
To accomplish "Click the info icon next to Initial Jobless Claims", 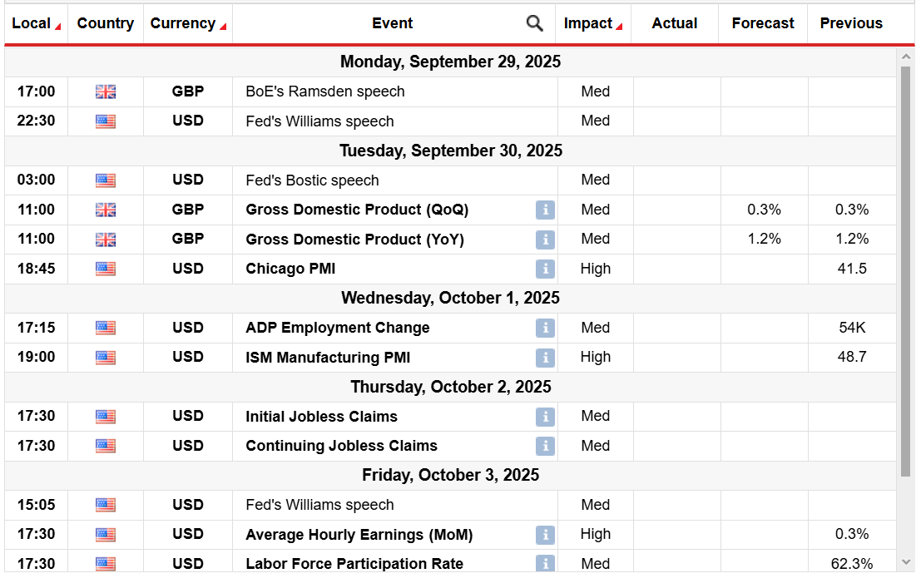I will coord(545,417).
